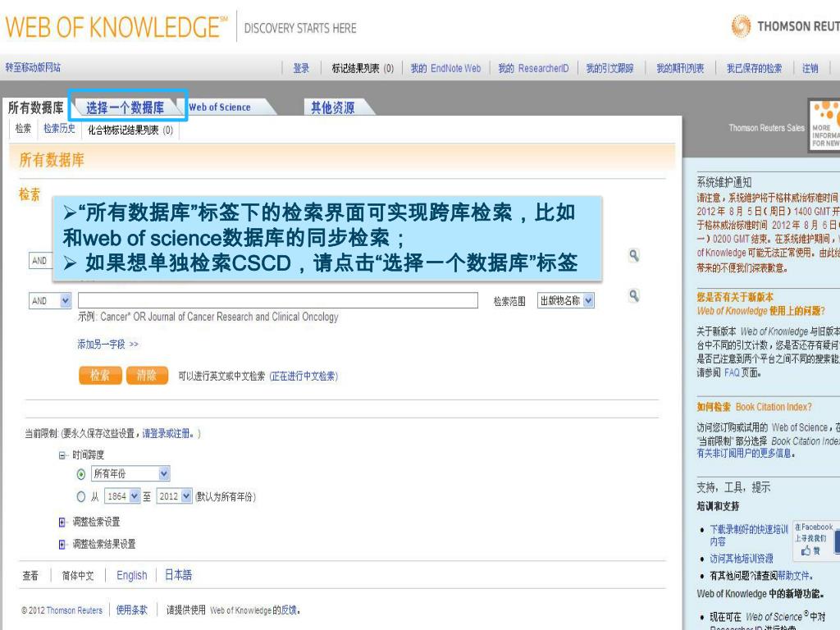Open 我的 EndNote Web link
The height and width of the screenshot is (630, 840).
point(445,68)
